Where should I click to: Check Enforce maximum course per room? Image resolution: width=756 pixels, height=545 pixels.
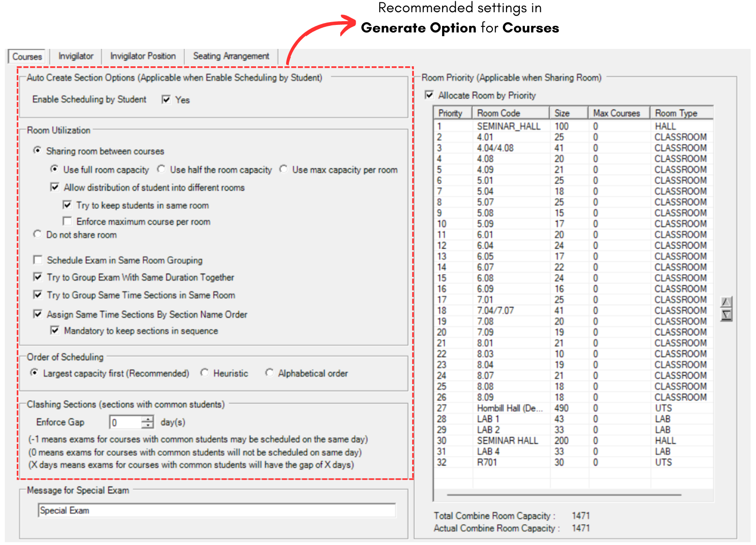(x=68, y=221)
